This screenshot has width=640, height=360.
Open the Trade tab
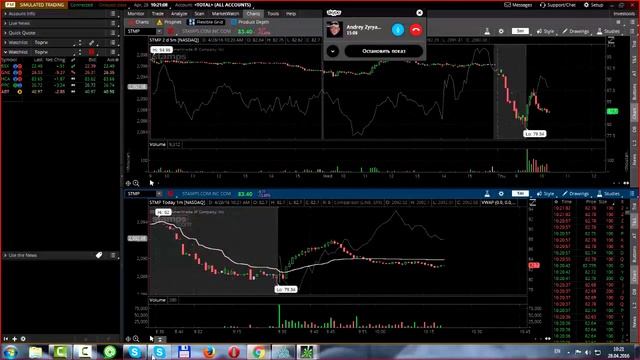[158, 13]
